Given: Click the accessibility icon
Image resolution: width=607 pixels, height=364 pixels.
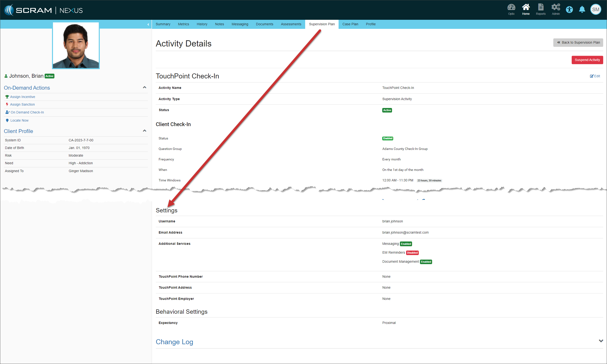Looking at the screenshot, I should tap(569, 10).
